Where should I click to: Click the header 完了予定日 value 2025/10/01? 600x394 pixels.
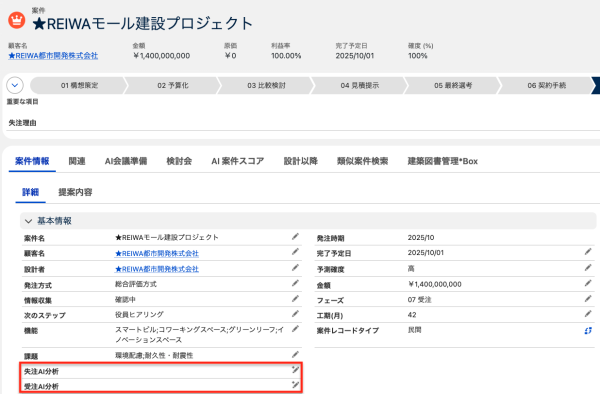point(355,56)
